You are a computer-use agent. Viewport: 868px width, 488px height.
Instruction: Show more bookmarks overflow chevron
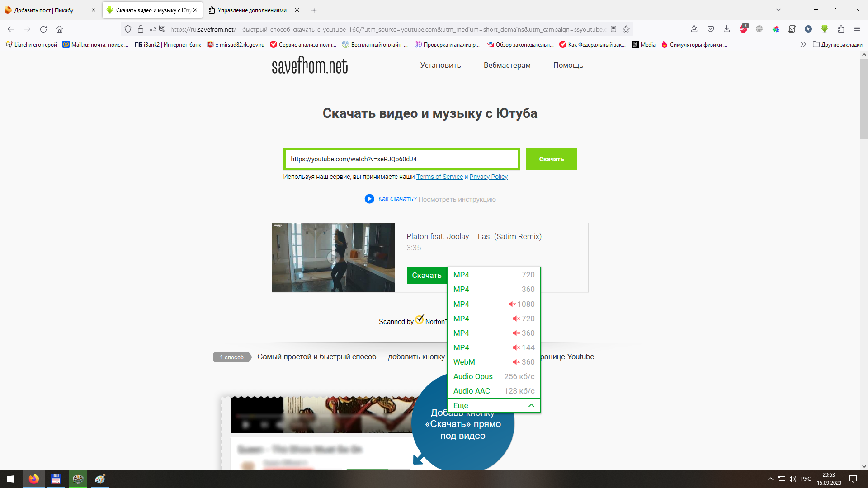pyautogui.click(x=803, y=45)
